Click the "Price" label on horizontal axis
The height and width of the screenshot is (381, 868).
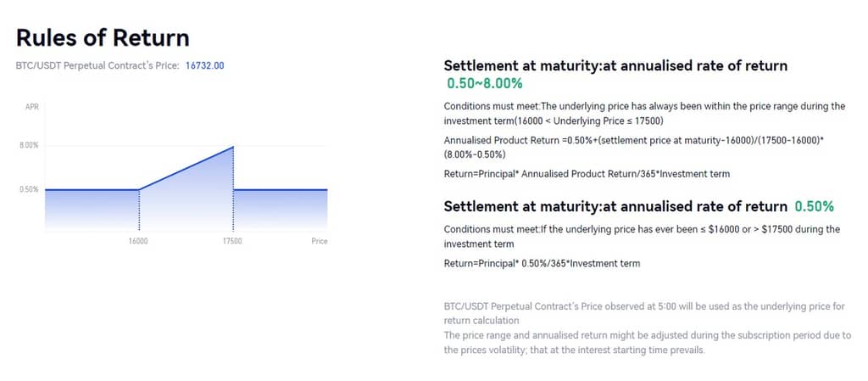[319, 242]
